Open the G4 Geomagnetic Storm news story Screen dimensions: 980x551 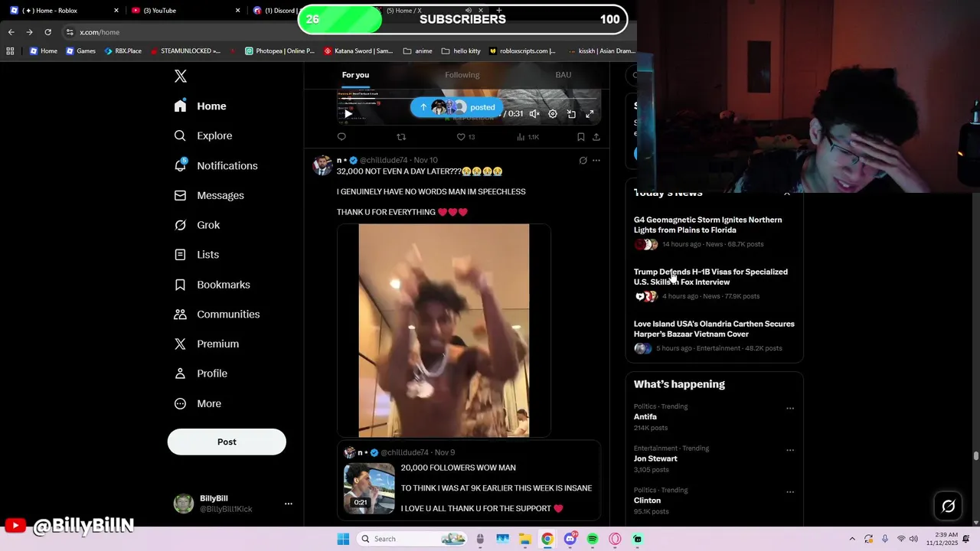coord(707,225)
